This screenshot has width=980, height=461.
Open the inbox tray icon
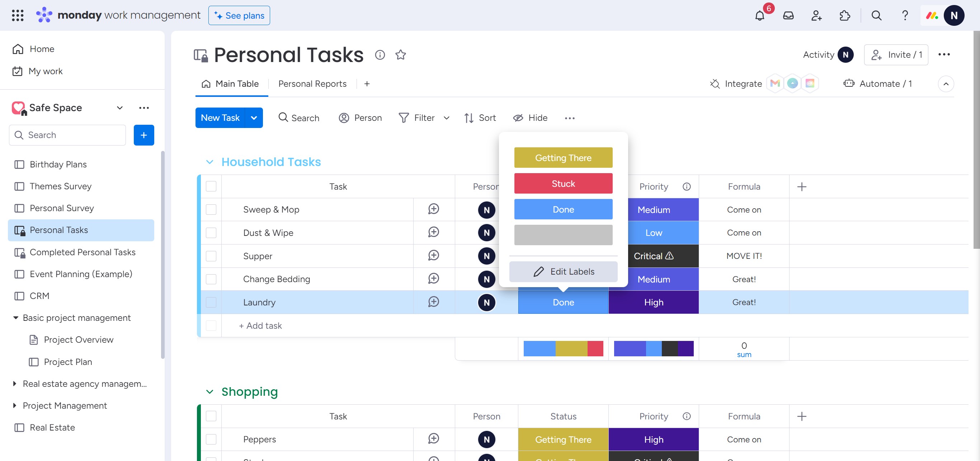[x=788, y=15]
